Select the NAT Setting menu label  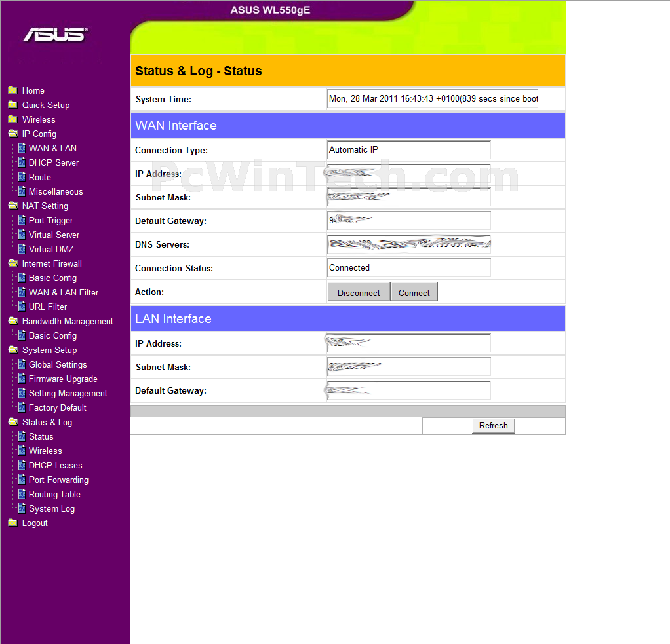click(45, 206)
